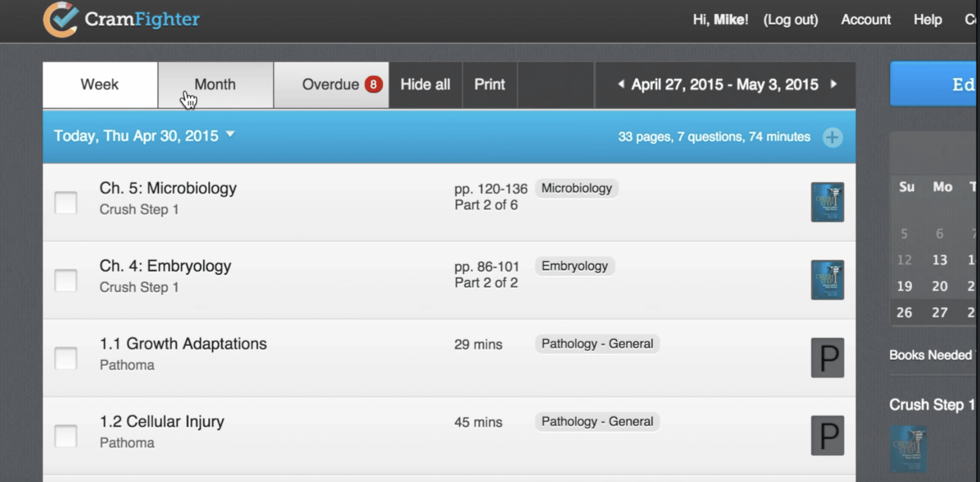Open the Overdue tab
The width and height of the screenshot is (980, 482).
(331, 85)
